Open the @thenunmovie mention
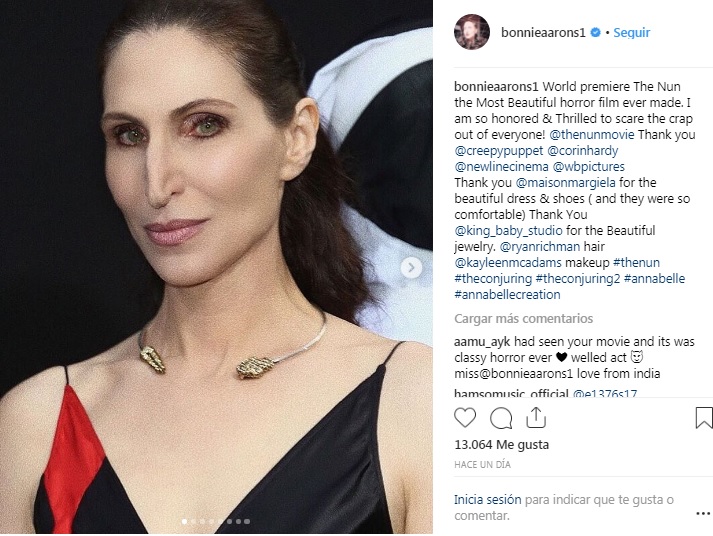 [x=592, y=135]
